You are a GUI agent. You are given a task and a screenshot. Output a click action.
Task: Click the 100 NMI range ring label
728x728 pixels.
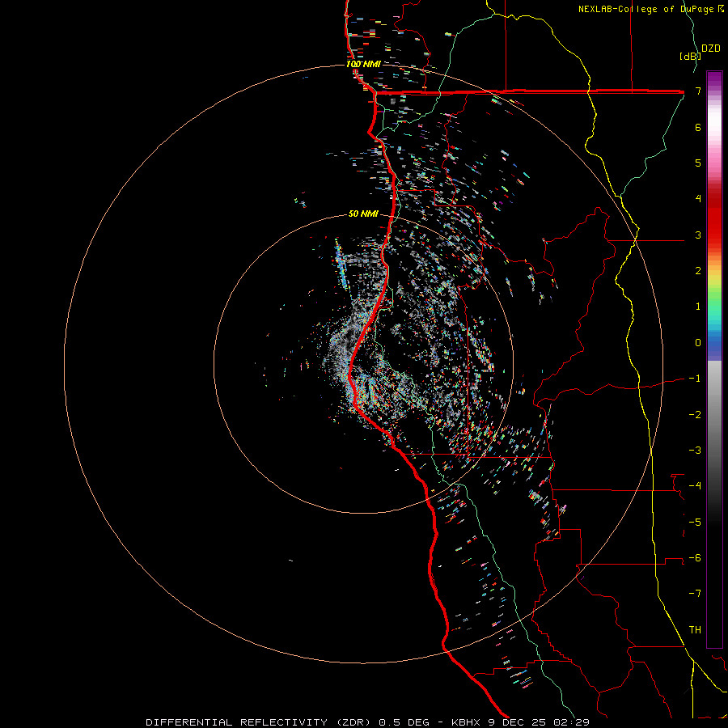(x=363, y=64)
